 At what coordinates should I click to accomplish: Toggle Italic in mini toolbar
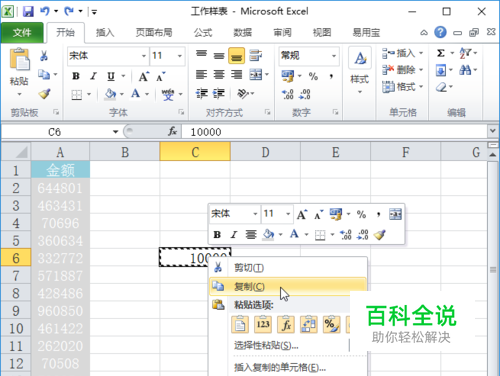234,235
